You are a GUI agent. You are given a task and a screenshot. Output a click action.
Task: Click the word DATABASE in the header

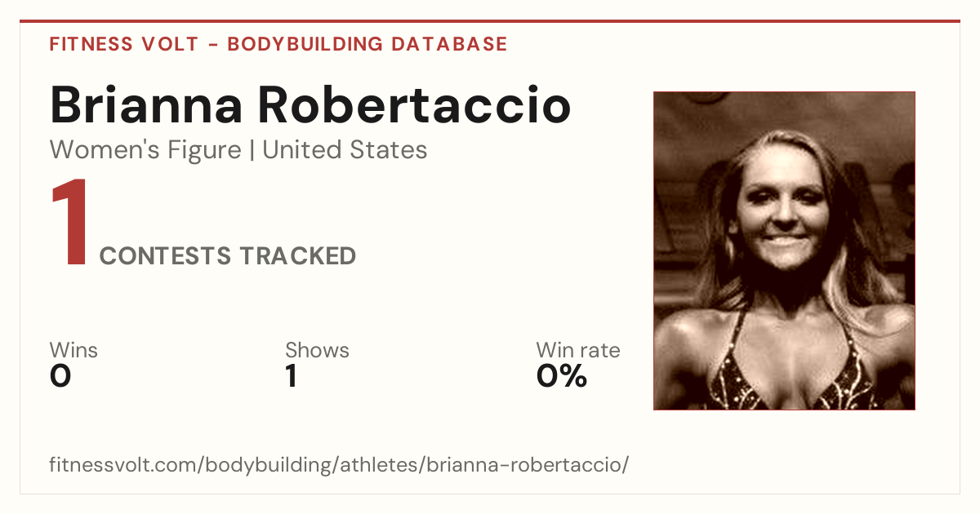(x=449, y=44)
